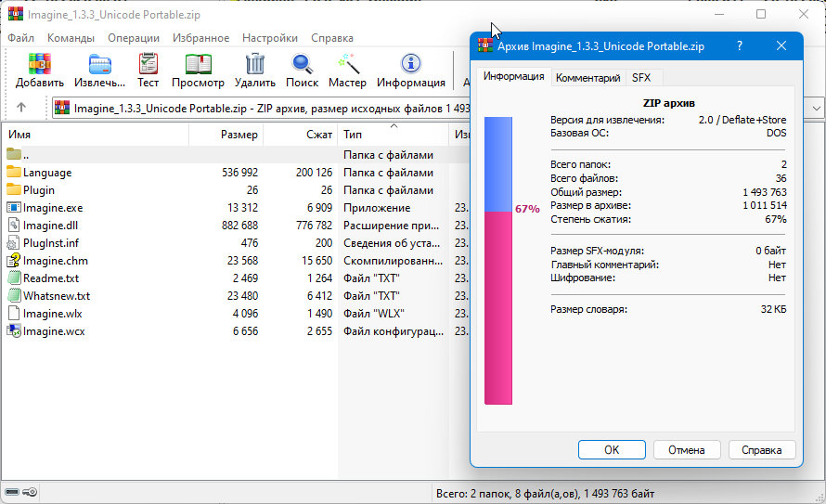Screen dimensions: 826x504
Task: Select the Language folder icon
Action: 14,173
